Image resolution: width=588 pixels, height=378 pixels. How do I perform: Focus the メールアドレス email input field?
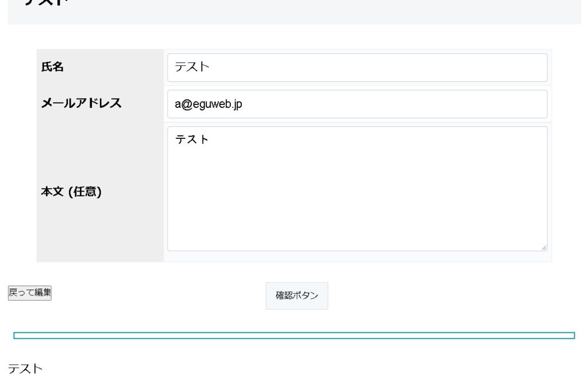tap(356, 104)
